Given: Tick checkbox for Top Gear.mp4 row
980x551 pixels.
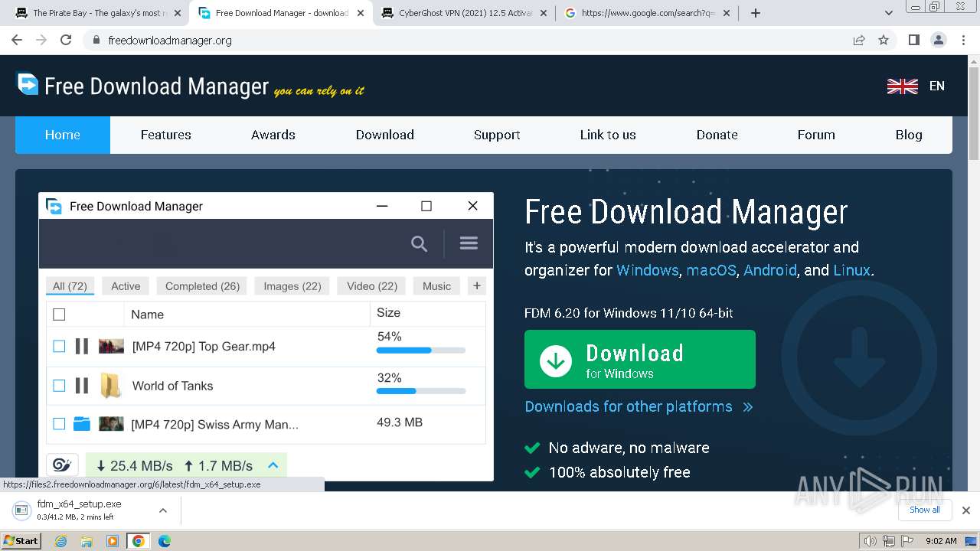Looking at the screenshot, I should coord(59,346).
